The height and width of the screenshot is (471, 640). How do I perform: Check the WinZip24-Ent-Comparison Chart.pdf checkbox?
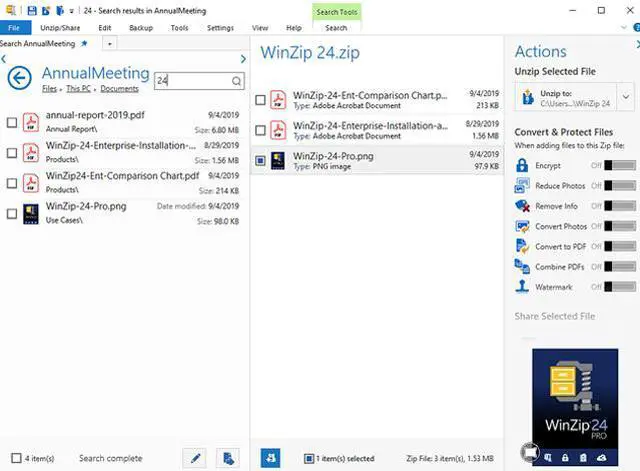[12, 183]
